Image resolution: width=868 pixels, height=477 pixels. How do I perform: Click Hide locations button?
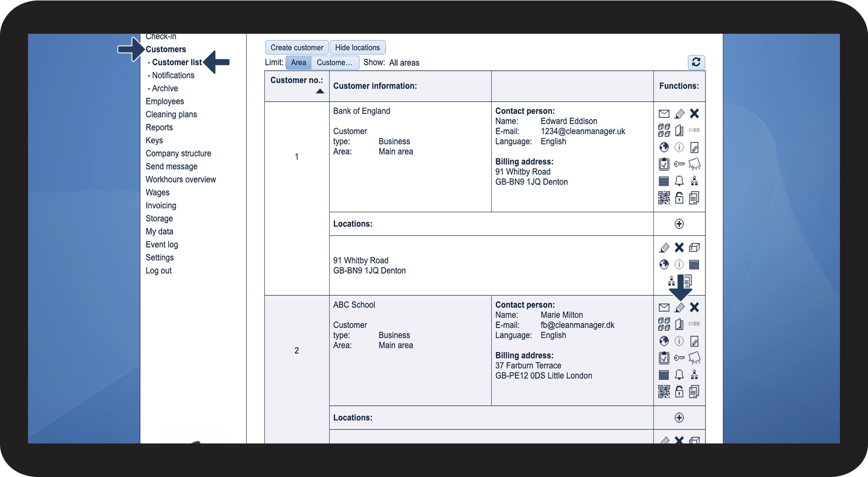tap(358, 48)
